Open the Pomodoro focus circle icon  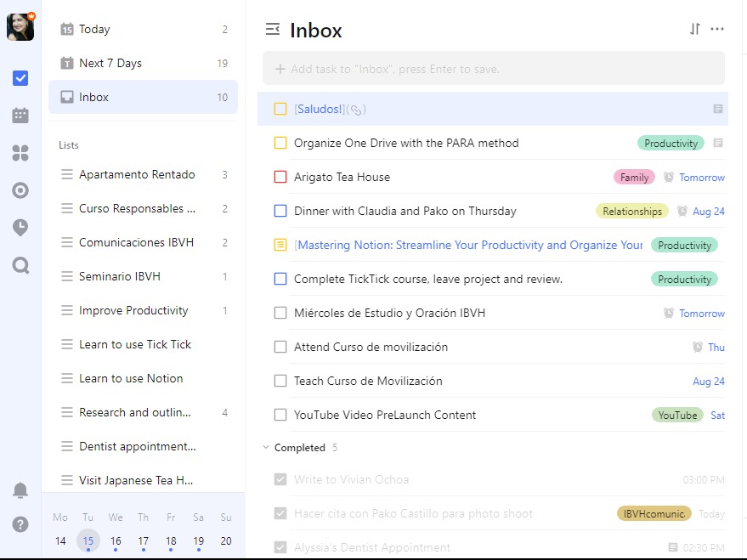click(x=20, y=190)
